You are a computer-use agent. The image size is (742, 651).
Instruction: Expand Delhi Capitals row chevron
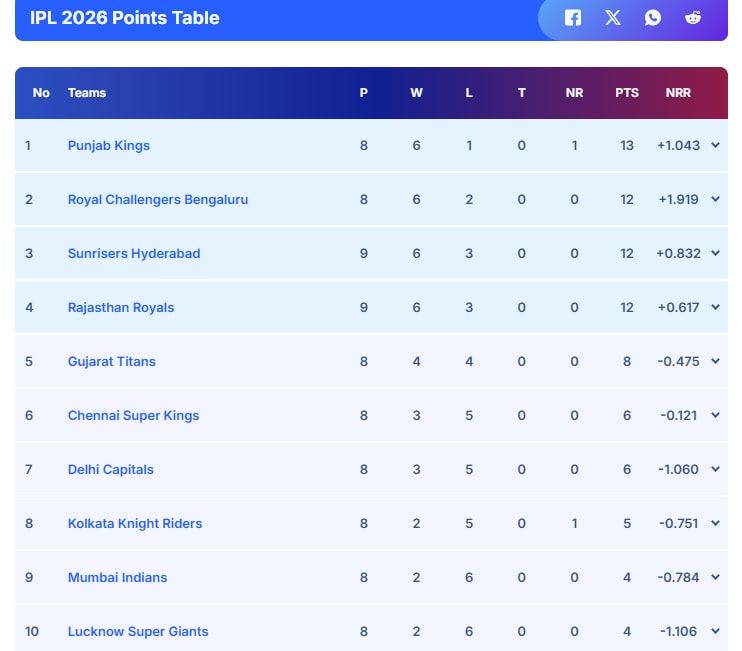tap(715, 469)
